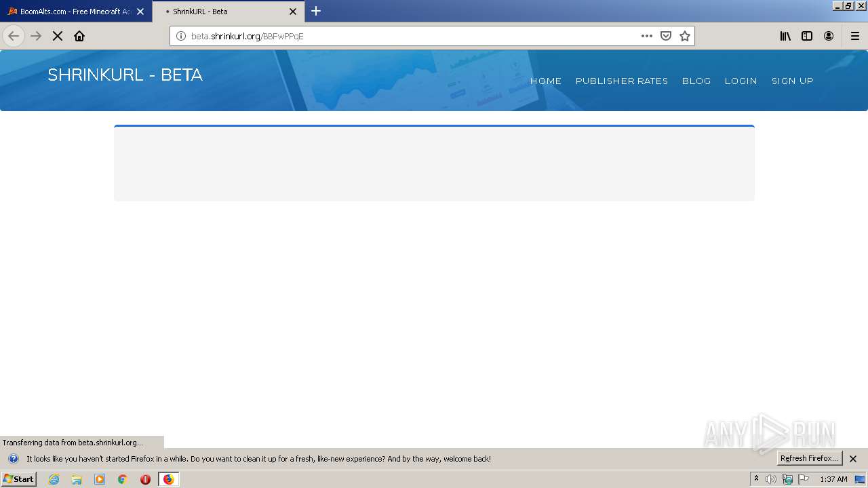The image size is (868, 488).
Task: Open media player from taskbar
Action: coord(100,479)
